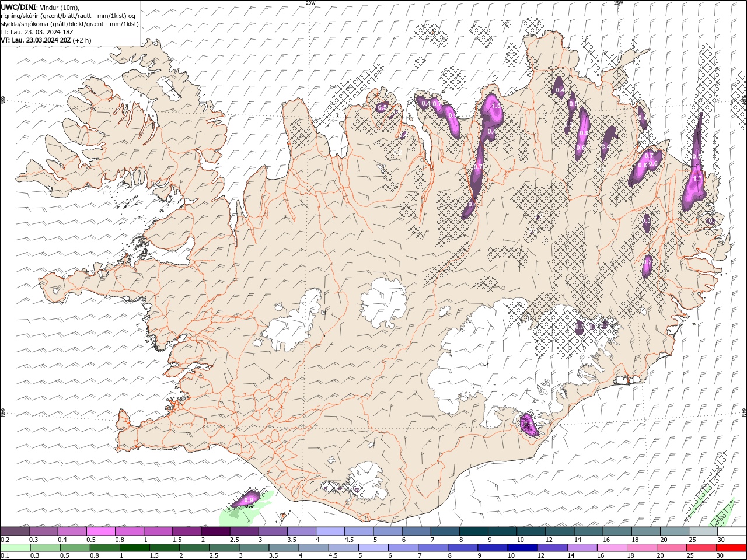Viewport: 747px width, 560px height.
Task: Select bottom legend pink swatch between 16 and 18
Action: tap(611, 548)
